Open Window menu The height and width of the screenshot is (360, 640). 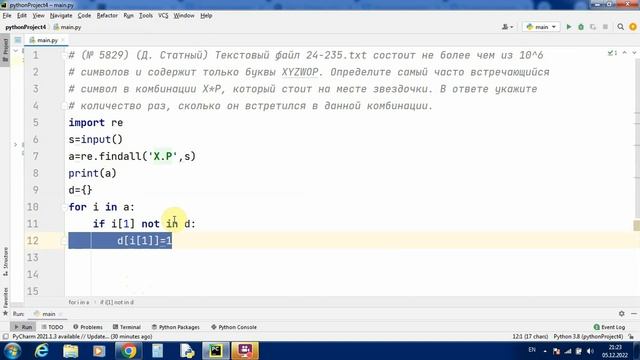tap(184, 16)
